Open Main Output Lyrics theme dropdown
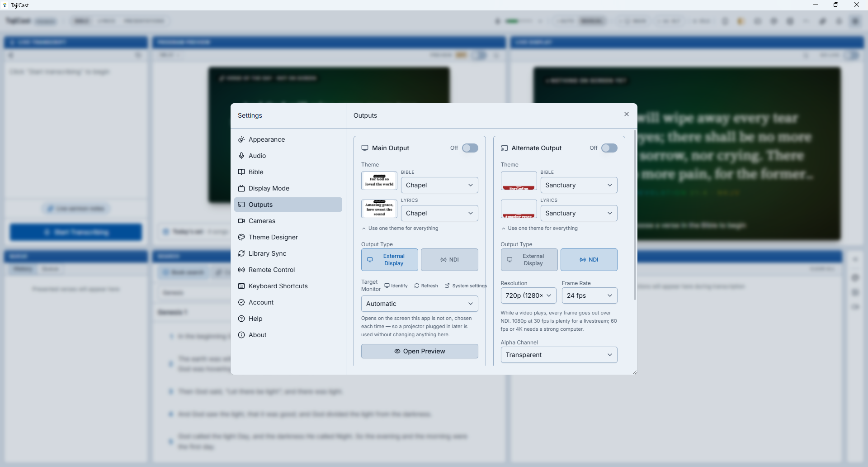This screenshot has height=467, width=868. click(439, 213)
